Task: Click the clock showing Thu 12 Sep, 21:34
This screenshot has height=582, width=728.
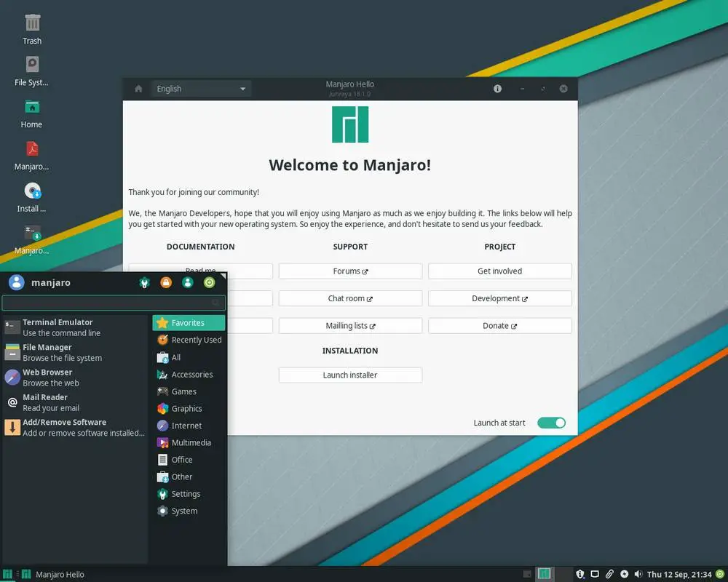Action: click(x=678, y=574)
